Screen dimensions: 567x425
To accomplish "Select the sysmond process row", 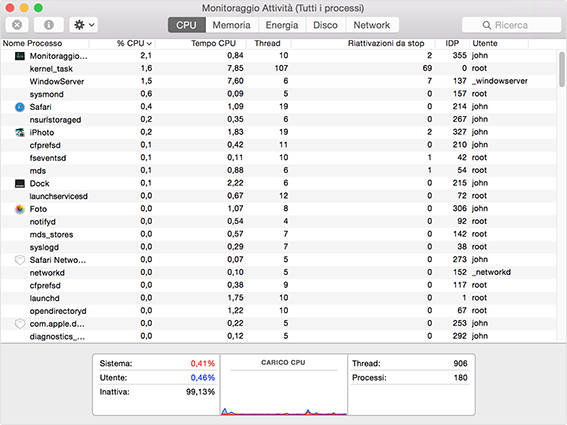I will (x=278, y=94).
